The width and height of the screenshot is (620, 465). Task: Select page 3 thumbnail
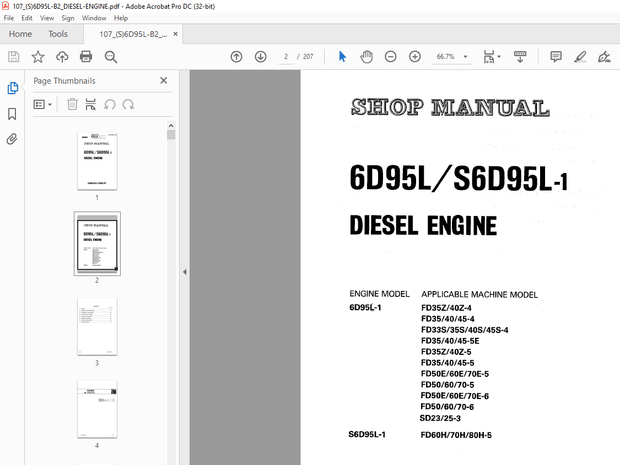click(x=97, y=327)
